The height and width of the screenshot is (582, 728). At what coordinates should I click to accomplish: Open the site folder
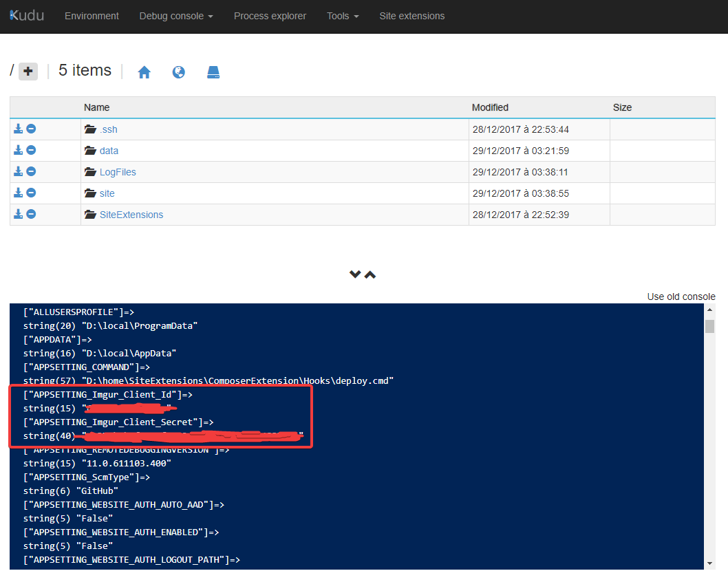[x=107, y=193]
